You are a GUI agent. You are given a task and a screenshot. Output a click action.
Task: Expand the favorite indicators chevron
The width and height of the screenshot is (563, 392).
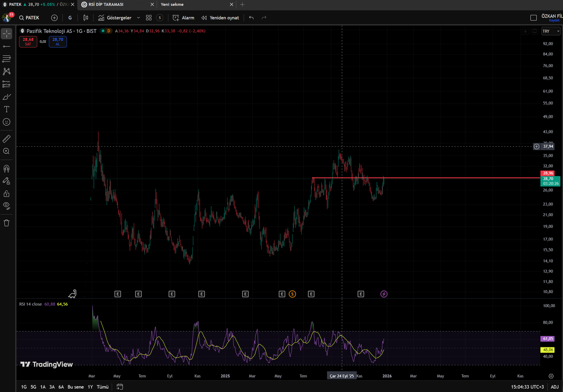[138, 18]
